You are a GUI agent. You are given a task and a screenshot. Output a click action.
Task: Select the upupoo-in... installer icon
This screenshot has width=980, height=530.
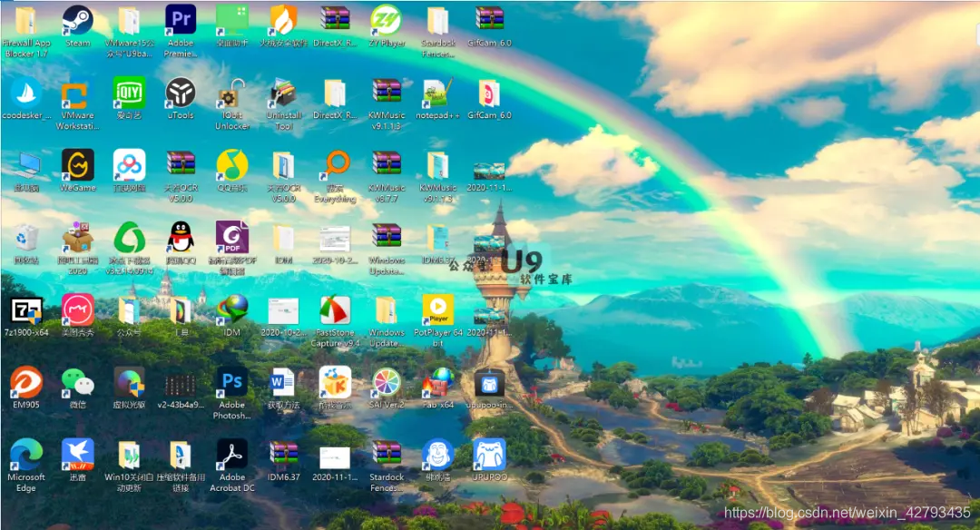(x=489, y=382)
